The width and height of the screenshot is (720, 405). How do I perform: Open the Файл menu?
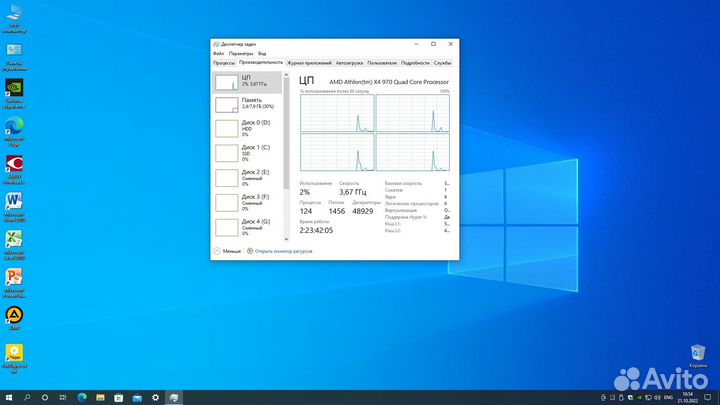click(218, 53)
